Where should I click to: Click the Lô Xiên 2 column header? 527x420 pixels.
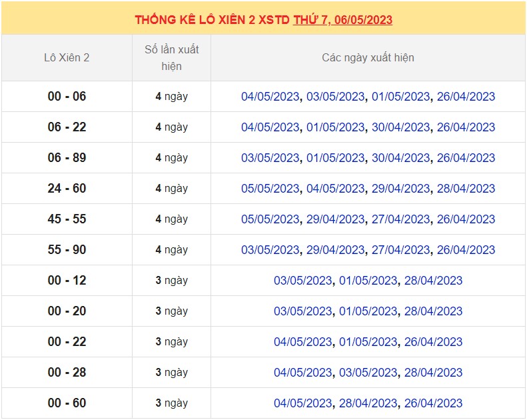click(67, 58)
